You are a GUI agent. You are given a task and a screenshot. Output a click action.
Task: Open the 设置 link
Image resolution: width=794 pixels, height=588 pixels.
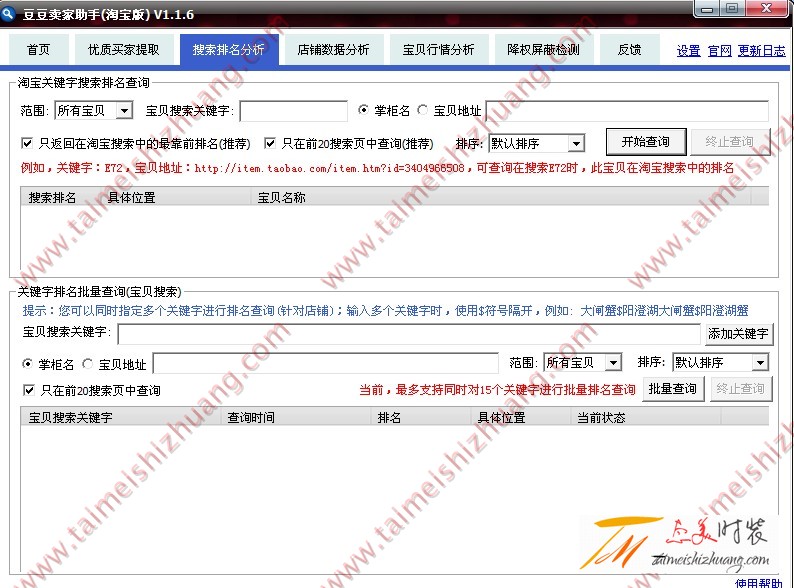[689, 51]
